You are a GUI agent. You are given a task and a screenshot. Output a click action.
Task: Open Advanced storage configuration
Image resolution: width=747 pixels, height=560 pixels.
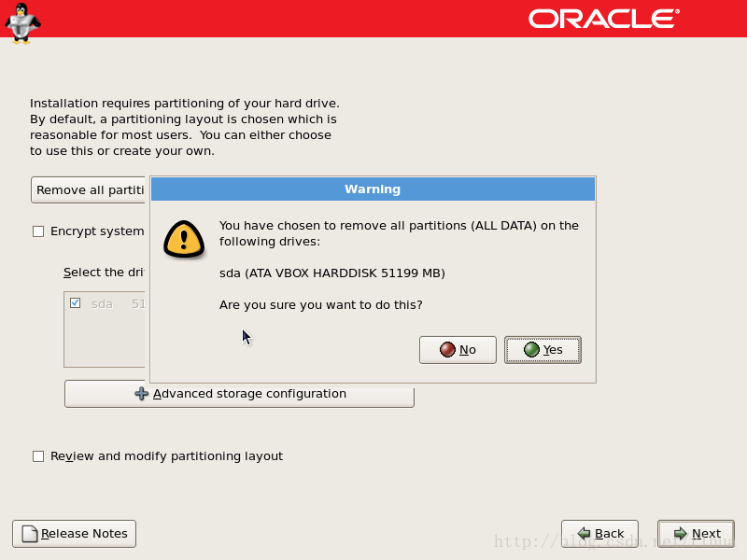coord(239,394)
